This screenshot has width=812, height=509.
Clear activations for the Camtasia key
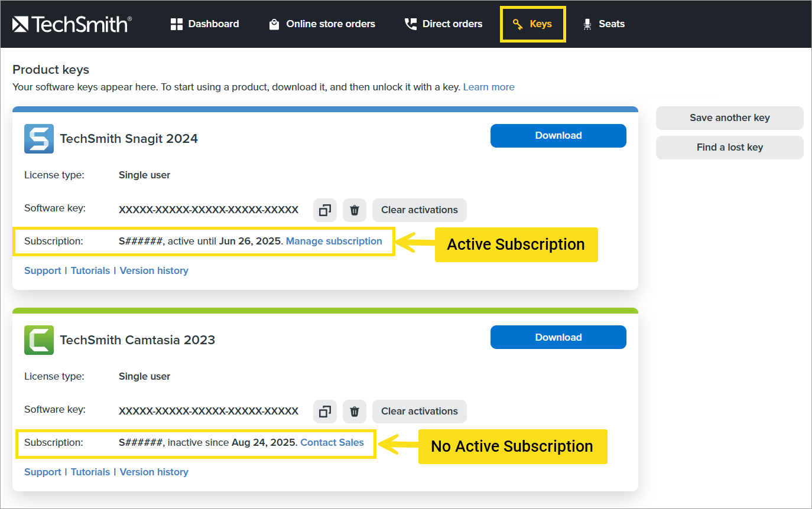pos(419,412)
